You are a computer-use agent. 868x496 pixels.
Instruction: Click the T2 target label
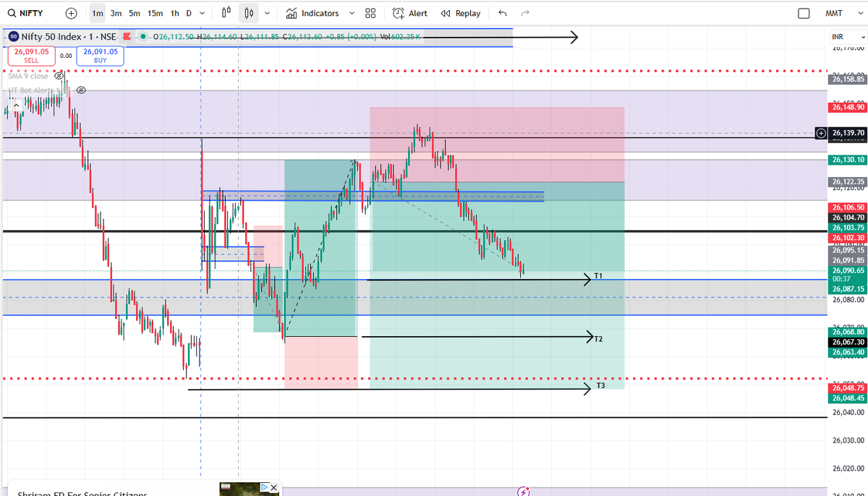598,338
